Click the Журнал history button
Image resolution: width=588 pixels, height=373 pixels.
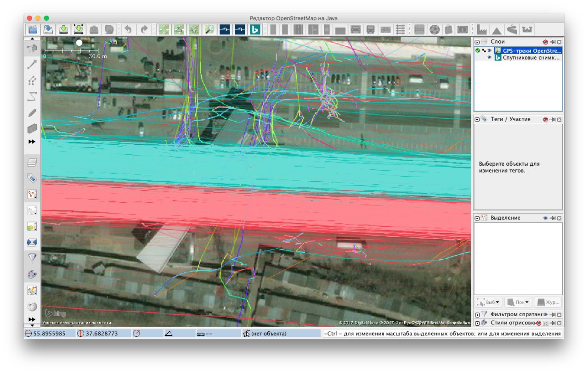(548, 302)
